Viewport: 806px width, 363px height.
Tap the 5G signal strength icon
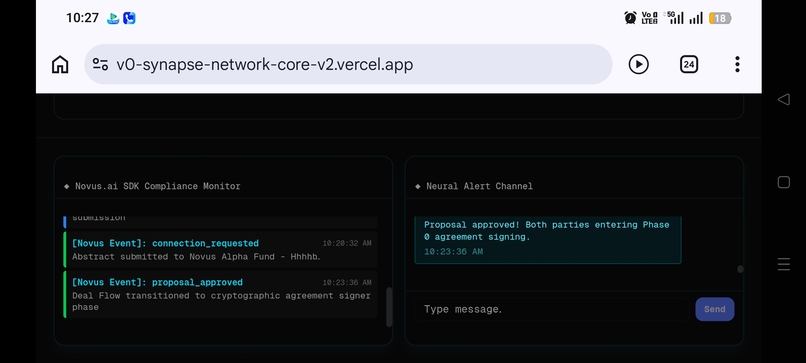(675, 18)
